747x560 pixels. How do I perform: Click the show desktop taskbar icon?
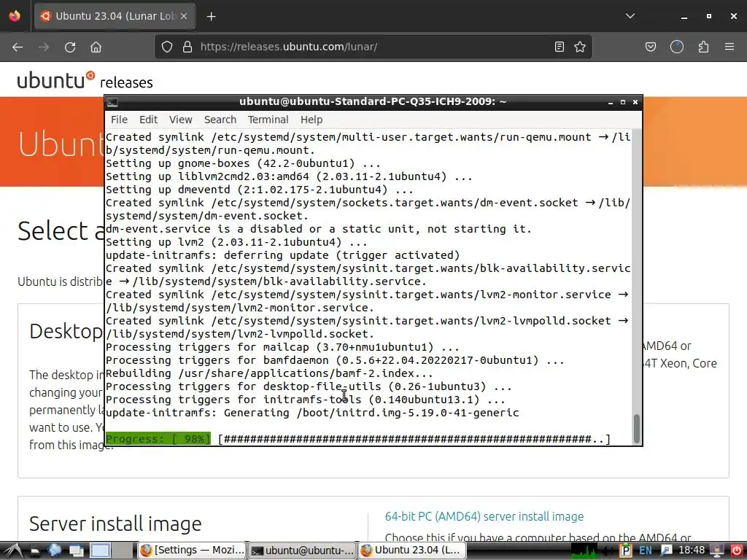[x=76, y=551]
